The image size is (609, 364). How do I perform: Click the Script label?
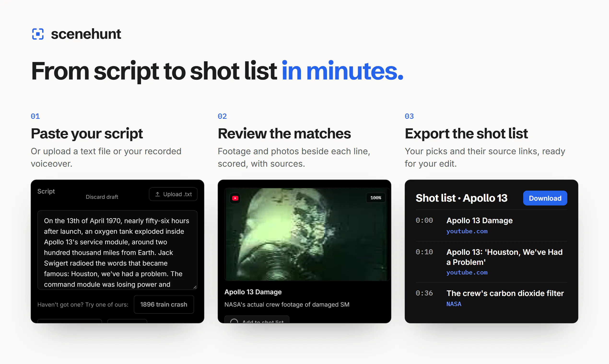coord(46,191)
